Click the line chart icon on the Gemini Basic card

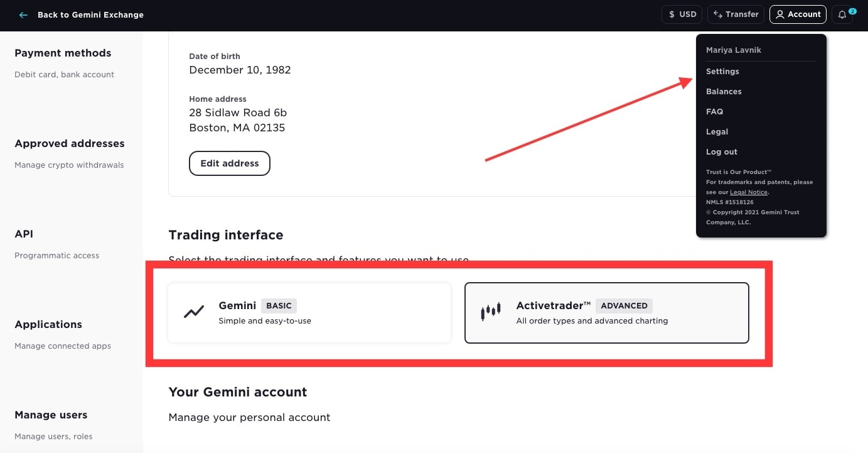coord(194,311)
